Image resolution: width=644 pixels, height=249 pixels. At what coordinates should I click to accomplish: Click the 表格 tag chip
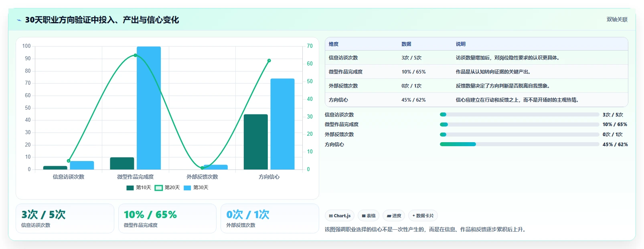(369, 216)
